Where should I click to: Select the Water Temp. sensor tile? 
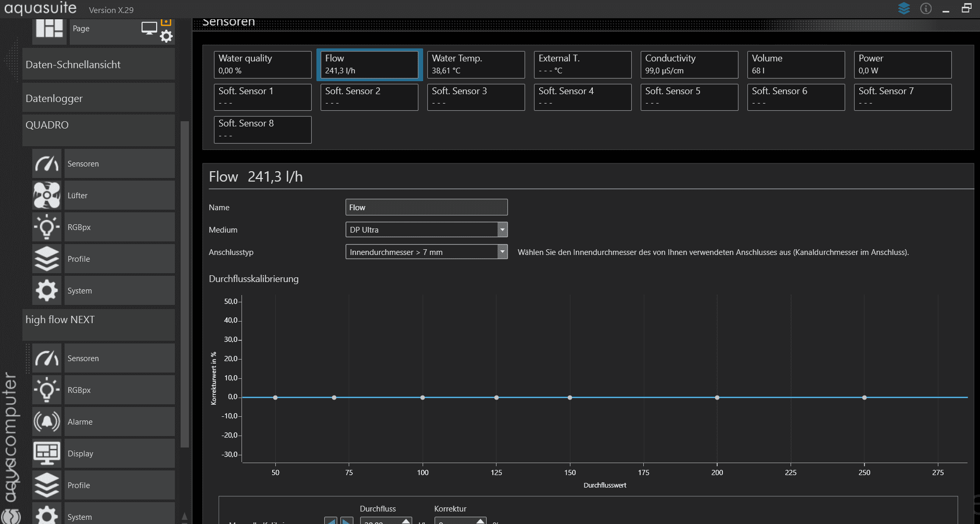476,65
